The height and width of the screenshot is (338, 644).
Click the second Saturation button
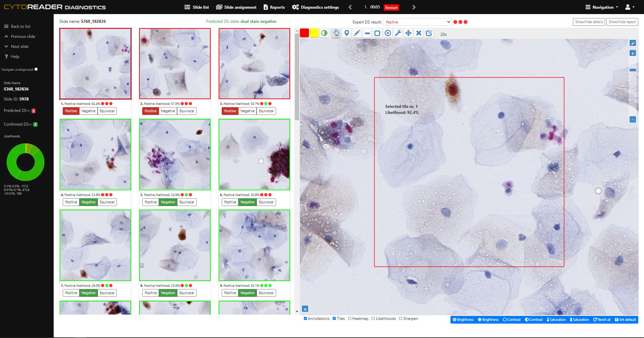tap(580, 320)
